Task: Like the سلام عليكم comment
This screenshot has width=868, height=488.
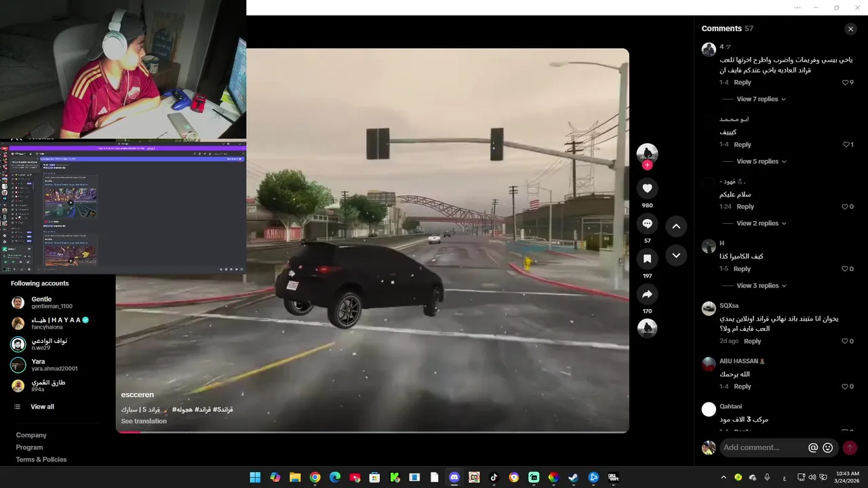Action: [x=845, y=207]
